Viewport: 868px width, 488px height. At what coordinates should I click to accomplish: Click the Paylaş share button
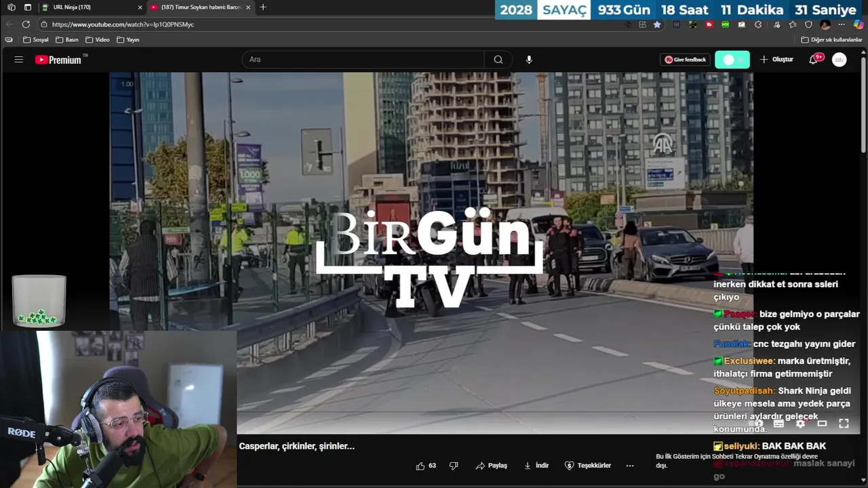[x=492, y=466]
